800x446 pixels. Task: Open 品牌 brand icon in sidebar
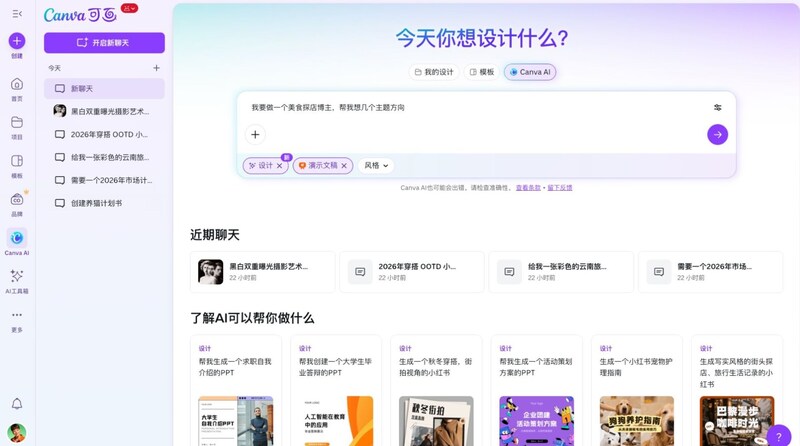tap(17, 199)
